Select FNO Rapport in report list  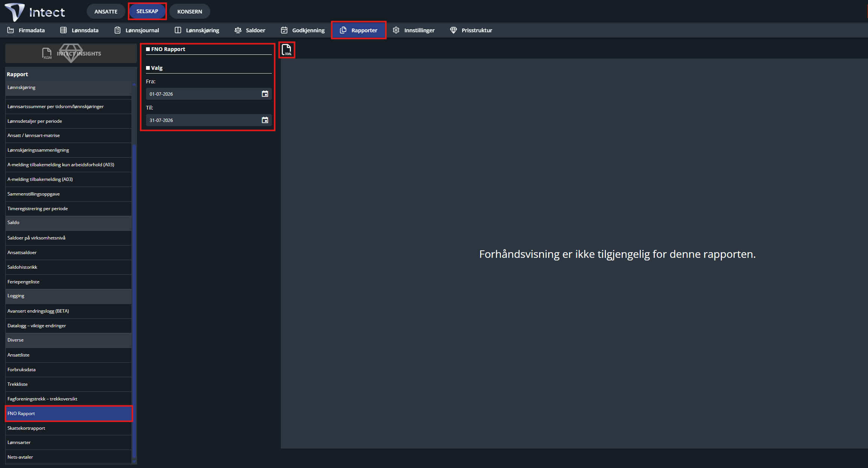pos(68,414)
